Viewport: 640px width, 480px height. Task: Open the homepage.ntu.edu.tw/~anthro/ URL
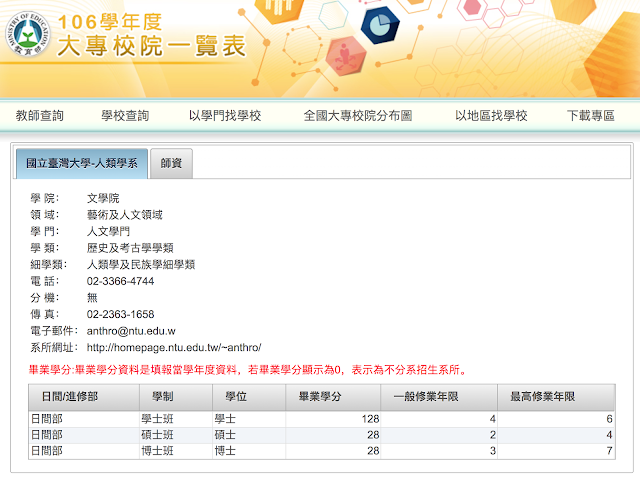tap(174, 348)
